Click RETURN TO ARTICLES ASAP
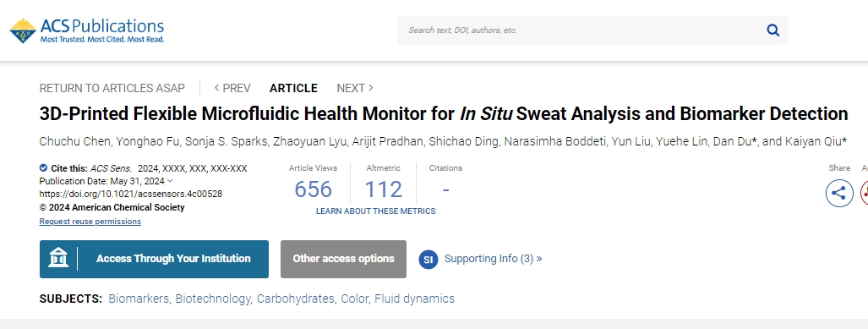868x329 pixels. pyautogui.click(x=112, y=88)
